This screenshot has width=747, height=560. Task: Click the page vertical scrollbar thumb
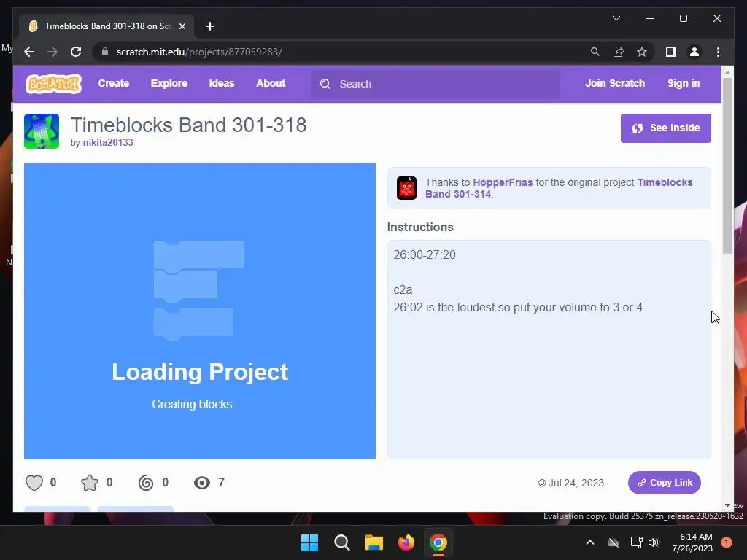coord(727,166)
